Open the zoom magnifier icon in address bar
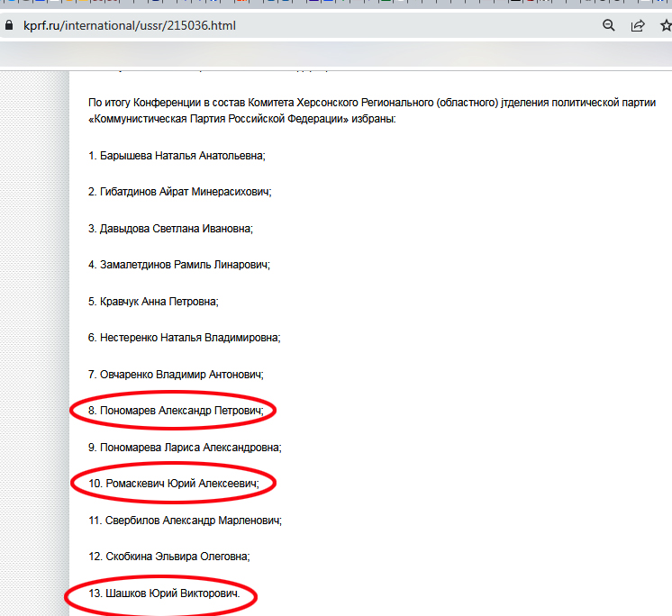Image resolution: width=672 pixels, height=616 pixels. click(609, 26)
